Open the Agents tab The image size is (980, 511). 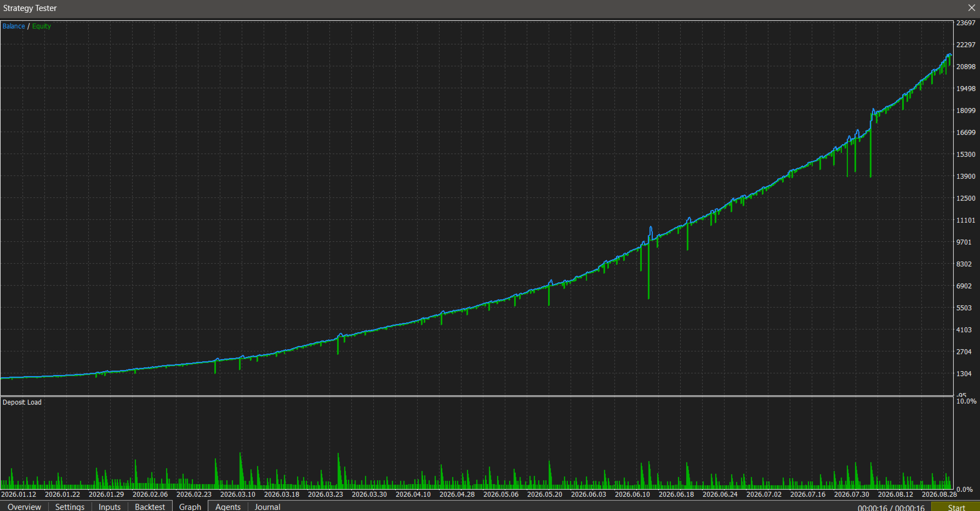pos(228,507)
